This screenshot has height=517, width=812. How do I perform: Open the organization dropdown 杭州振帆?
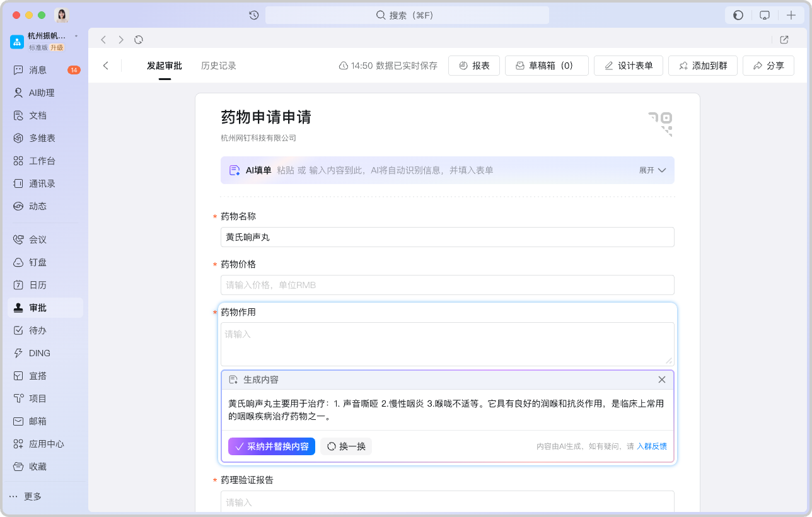click(52, 36)
